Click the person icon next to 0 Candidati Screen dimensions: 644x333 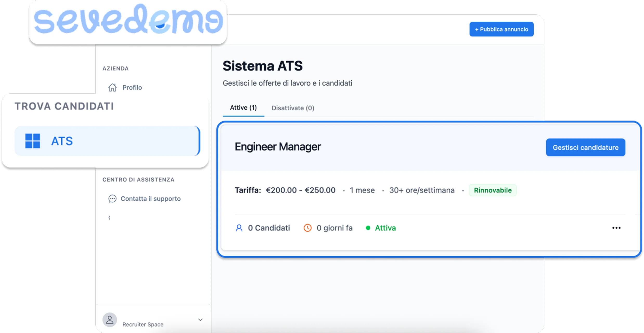point(239,228)
